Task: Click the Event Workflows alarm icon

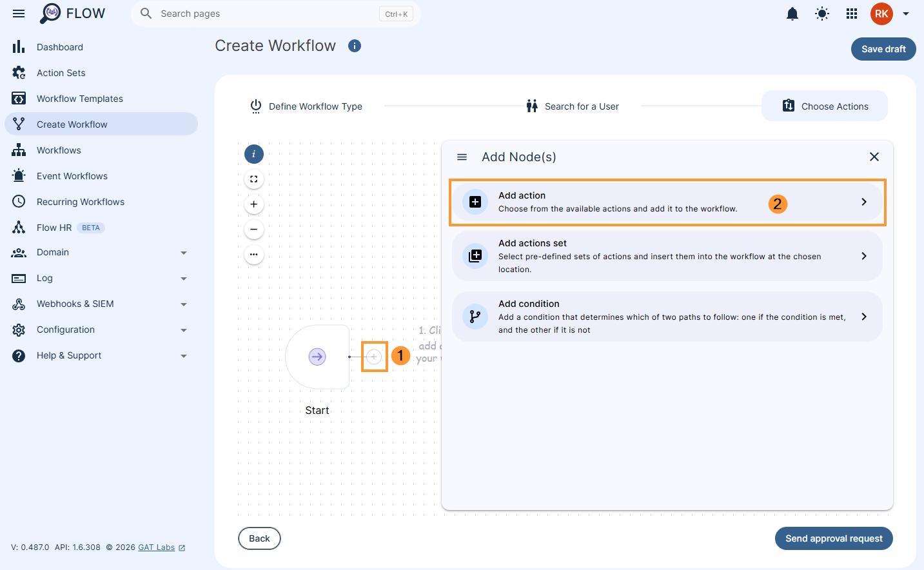Action: coord(19,175)
